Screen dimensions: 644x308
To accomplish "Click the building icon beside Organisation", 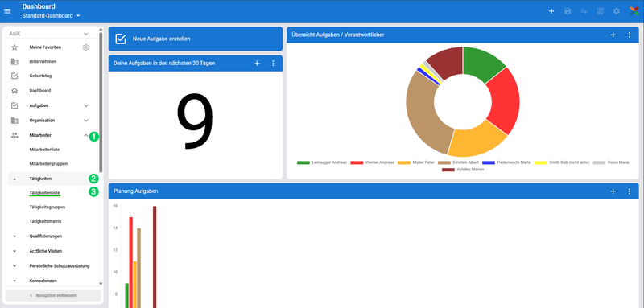I will point(14,121).
